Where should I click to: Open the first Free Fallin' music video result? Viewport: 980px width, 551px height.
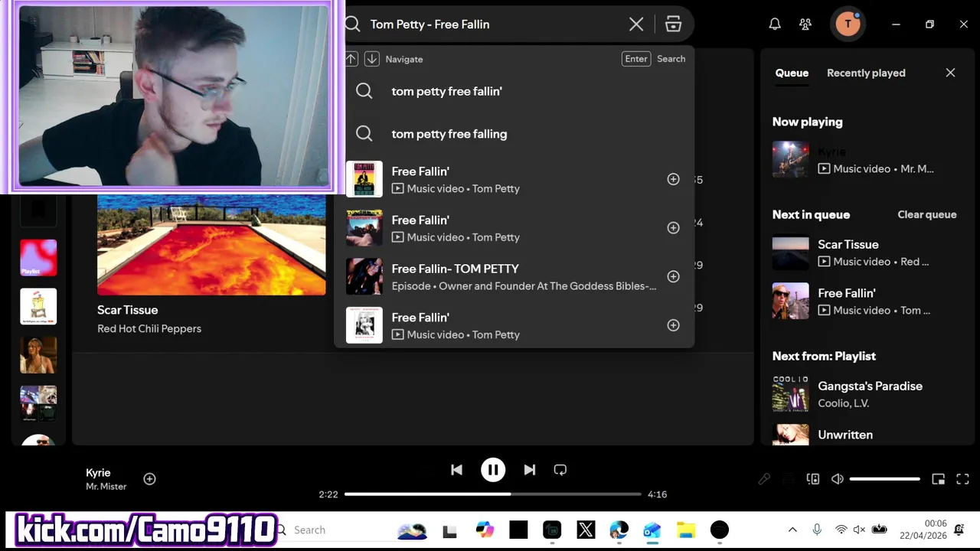point(514,179)
